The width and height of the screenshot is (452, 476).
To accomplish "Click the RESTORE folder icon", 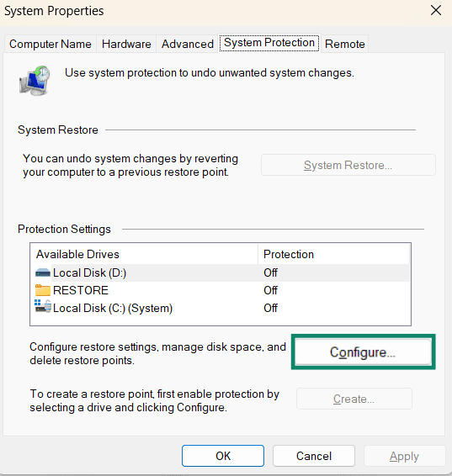I will coord(43,290).
